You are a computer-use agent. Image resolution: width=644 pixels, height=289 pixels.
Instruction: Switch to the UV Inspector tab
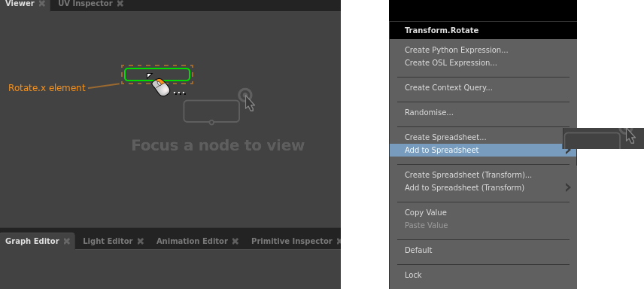[86, 4]
